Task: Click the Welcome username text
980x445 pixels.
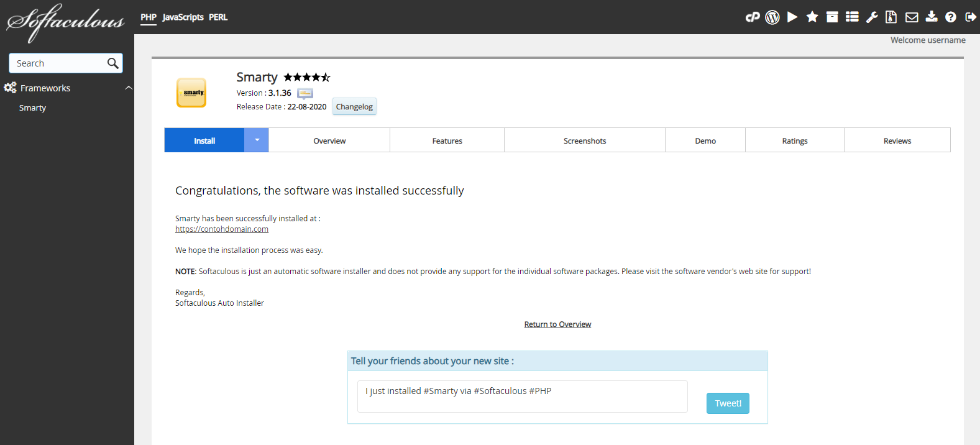Action: 928,40
